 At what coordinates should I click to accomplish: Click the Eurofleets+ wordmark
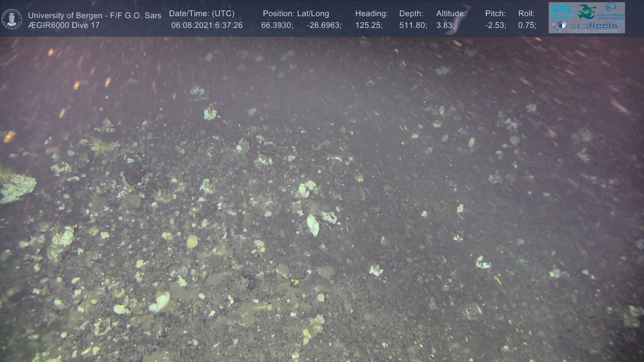(593, 25)
